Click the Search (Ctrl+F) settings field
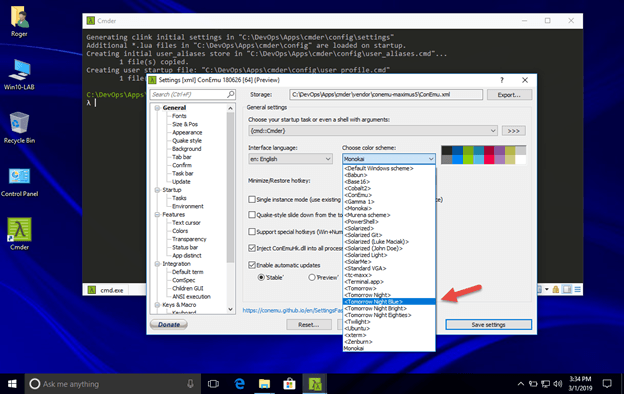The width and height of the screenshot is (624, 394). click(193, 94)
